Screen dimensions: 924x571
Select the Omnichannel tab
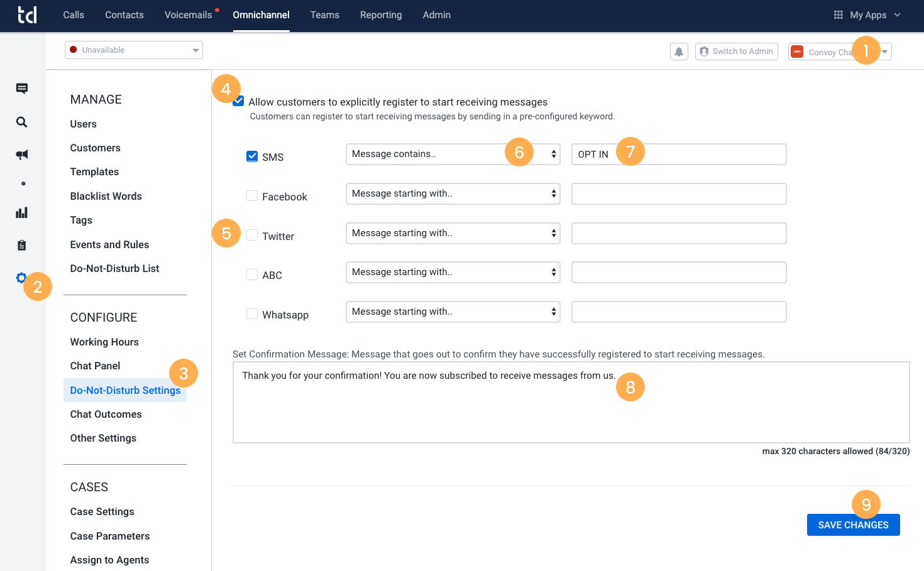pyautogui.click(x=261, y=15)
